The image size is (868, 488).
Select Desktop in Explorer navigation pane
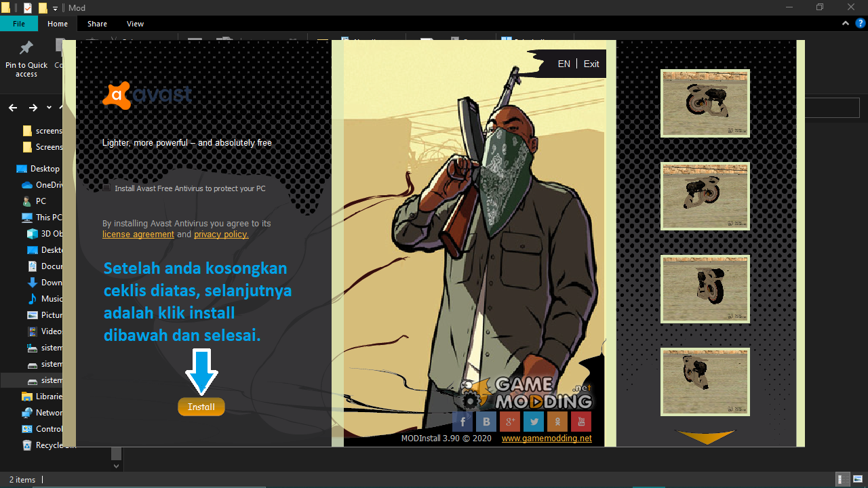click(x=39, y=169)
